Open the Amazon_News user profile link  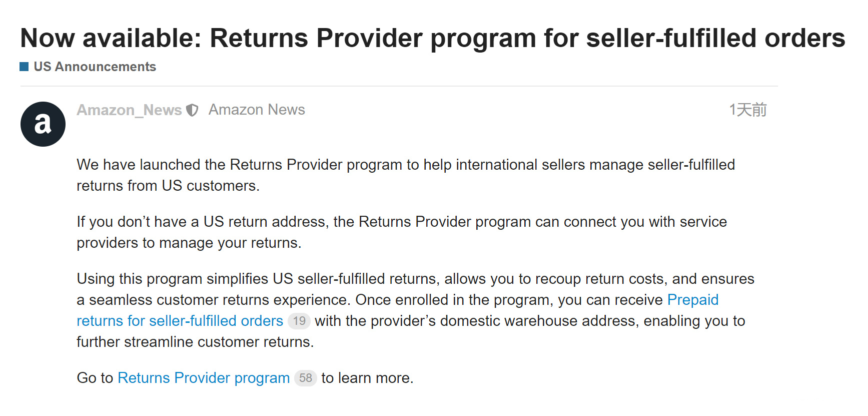tap(129, 110)
